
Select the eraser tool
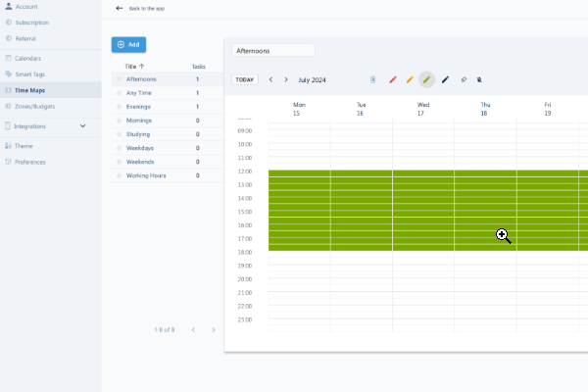click(464, 79)
